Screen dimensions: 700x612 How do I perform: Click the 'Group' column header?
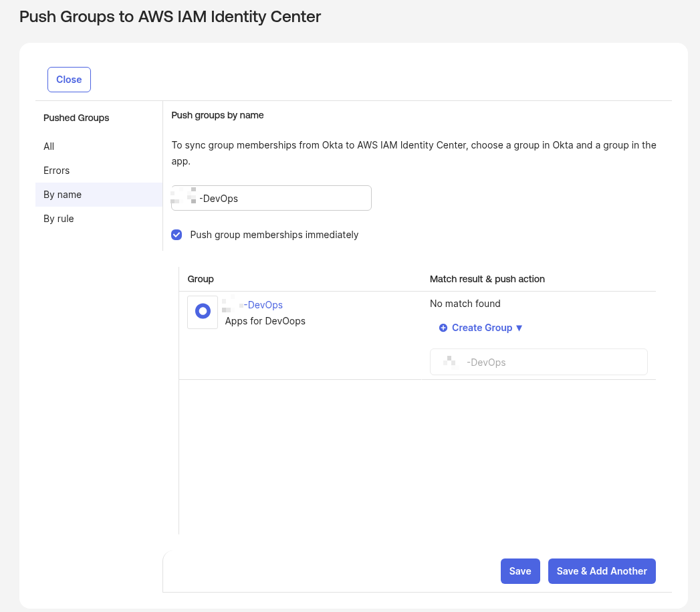(x=201, y=279)
